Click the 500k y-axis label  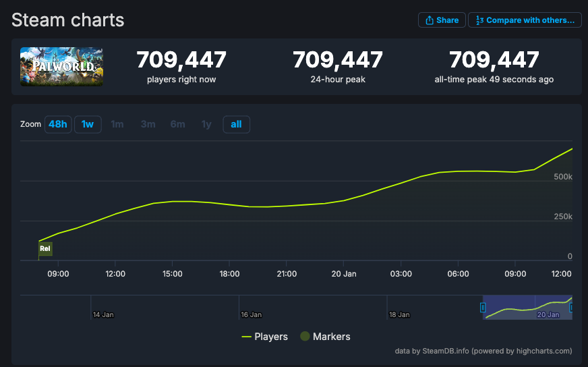pos(563,177)
